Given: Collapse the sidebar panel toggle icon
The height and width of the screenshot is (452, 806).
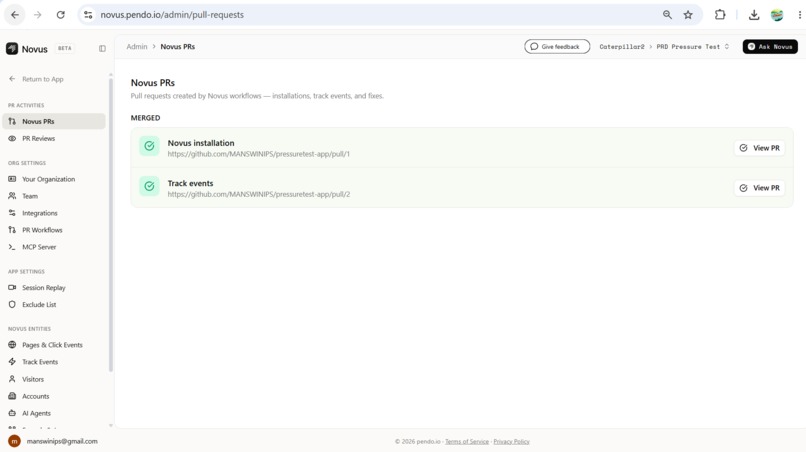Looking at the screenshot, I should [102, 48].
